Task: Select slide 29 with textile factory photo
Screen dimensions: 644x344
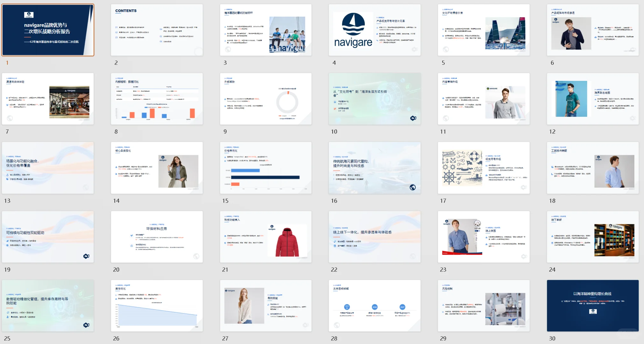Action: tap(483, 306)
